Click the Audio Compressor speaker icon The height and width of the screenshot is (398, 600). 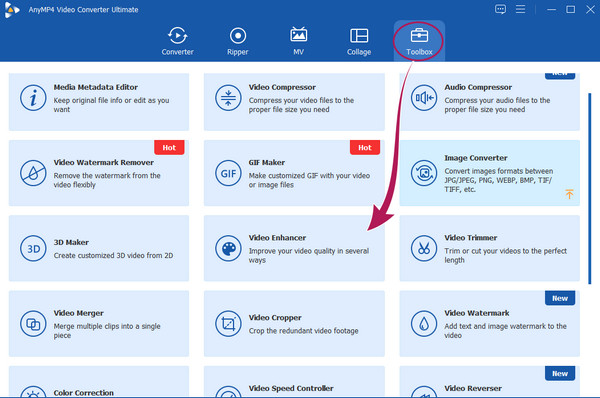424,98
